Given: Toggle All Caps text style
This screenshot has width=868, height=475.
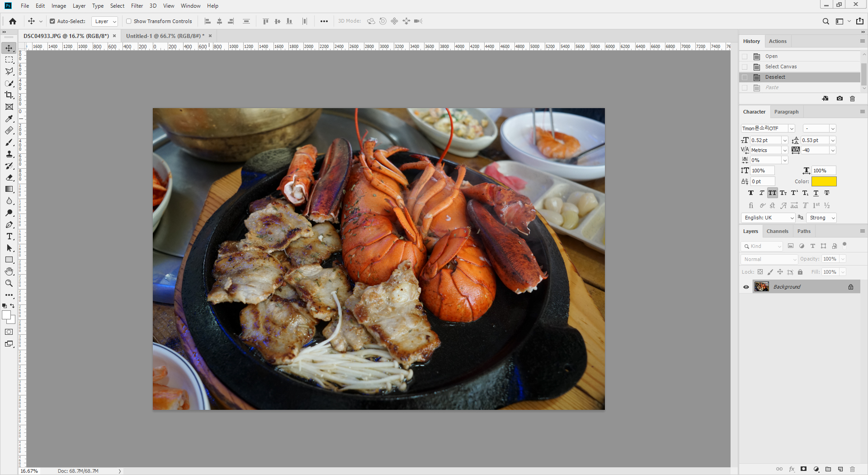Looking at the screenshot, I should pyautogui.click(x=772, y=193).
